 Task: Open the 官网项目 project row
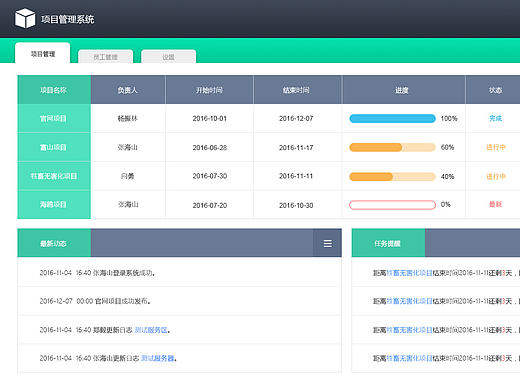coord(54,118)
